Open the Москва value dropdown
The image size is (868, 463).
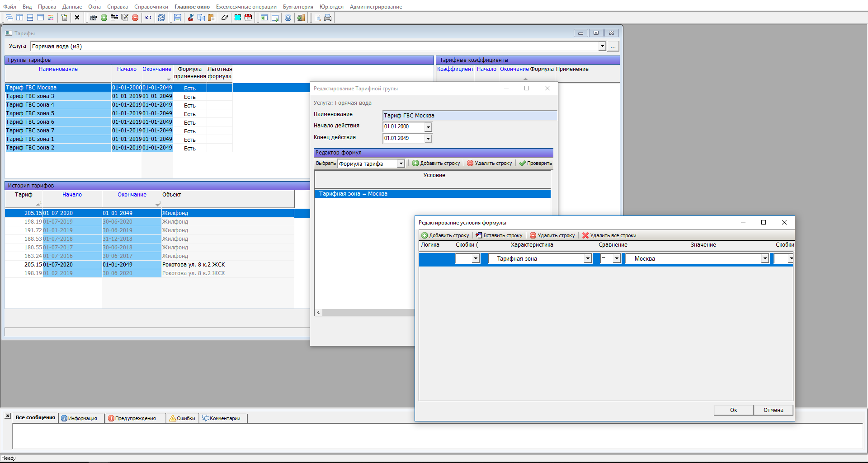click(x=765, y=259)
